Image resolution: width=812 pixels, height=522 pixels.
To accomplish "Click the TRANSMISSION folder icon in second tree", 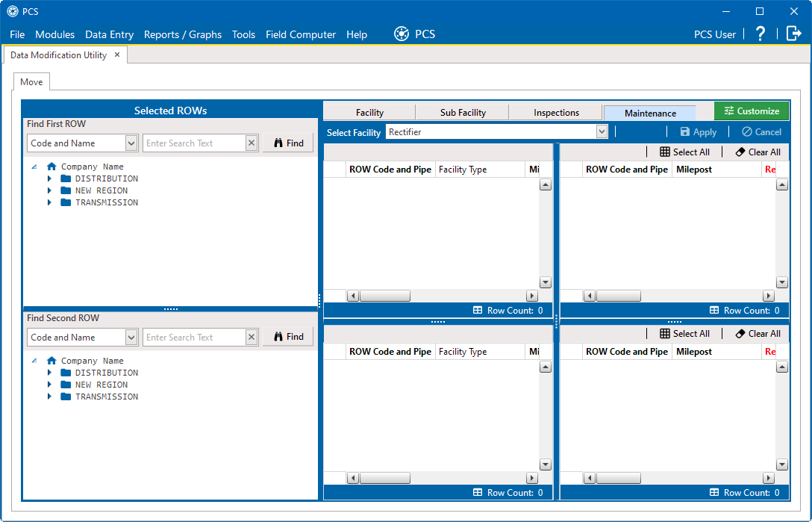I will tap(66, 397).
